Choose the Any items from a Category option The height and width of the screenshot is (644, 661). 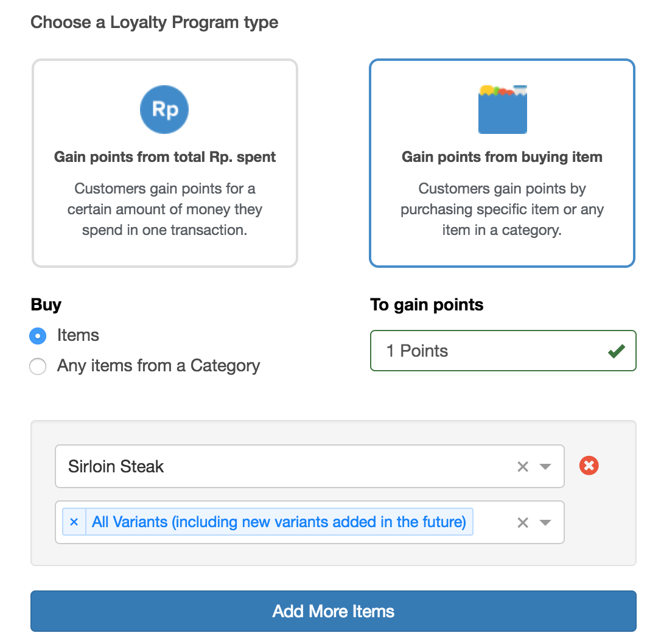tap(38, 366)
